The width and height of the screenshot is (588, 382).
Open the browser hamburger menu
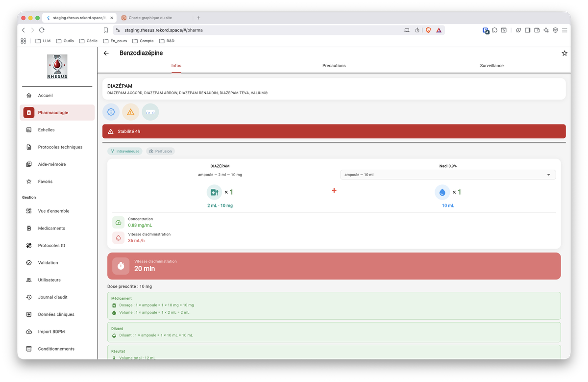[564, 30]
